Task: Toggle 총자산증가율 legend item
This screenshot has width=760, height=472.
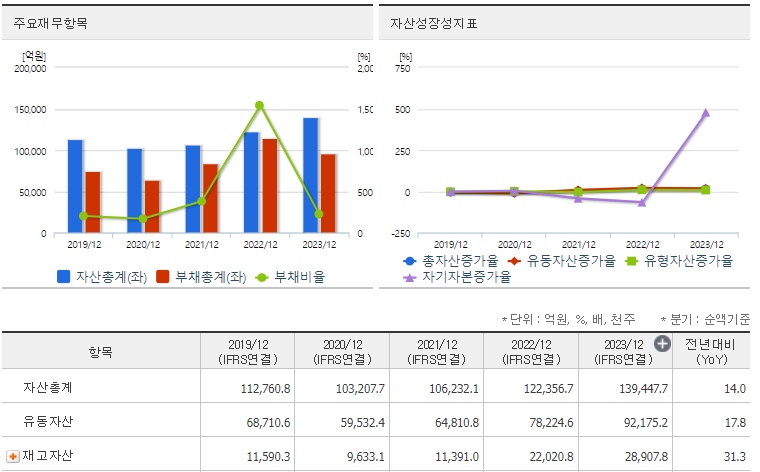Action: [451, 261]
